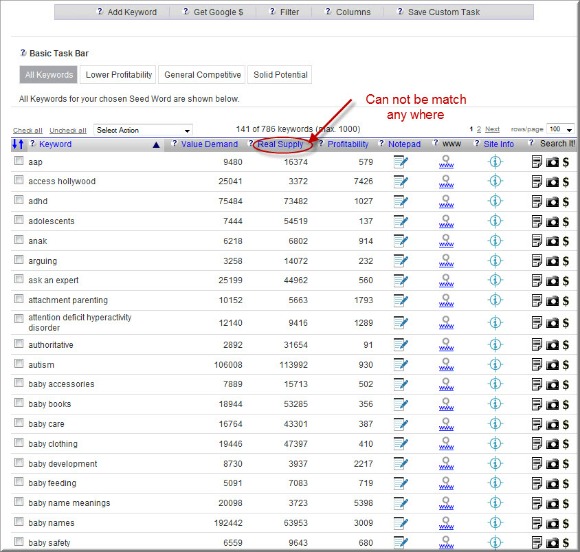The height and width of the screenshot is (552, 580).
Task: Open site info for attention deficit hyperactivity disorder
Action: (495, 323)
